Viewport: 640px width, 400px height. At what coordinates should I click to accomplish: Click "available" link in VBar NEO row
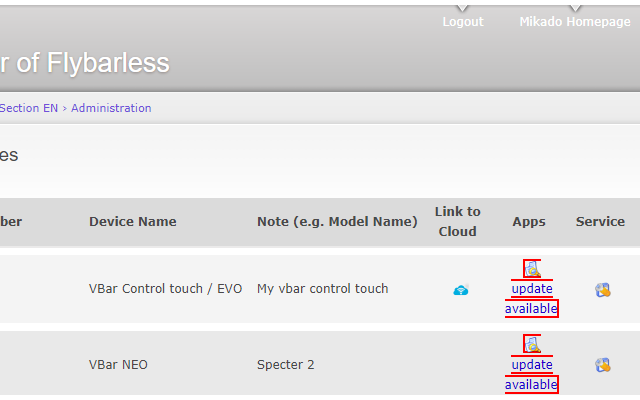(531, 384)
